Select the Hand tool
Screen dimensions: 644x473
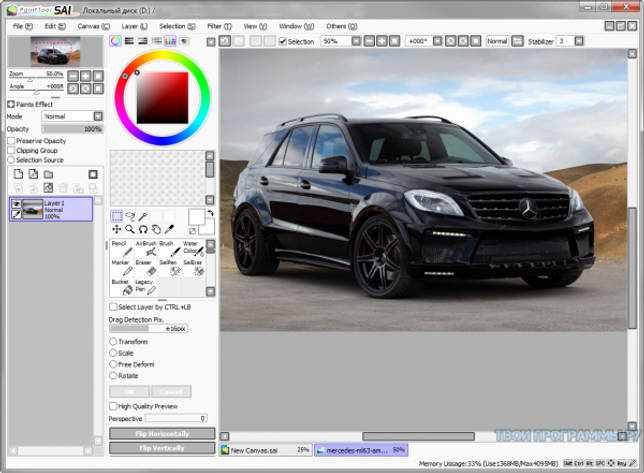156,229
